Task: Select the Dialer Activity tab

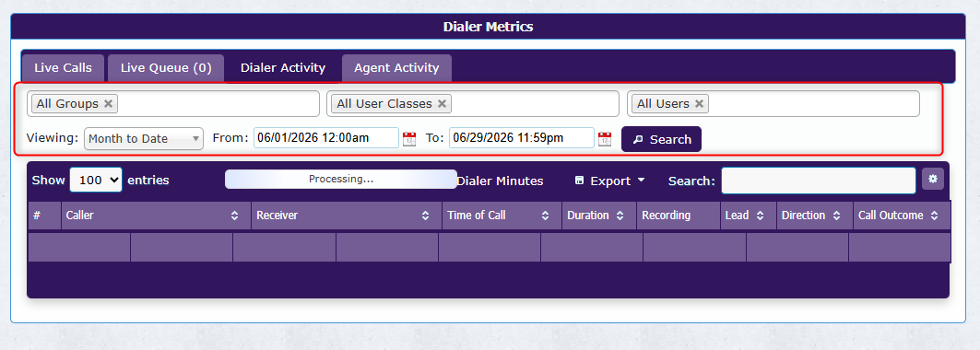Action: tap(283, 68)
